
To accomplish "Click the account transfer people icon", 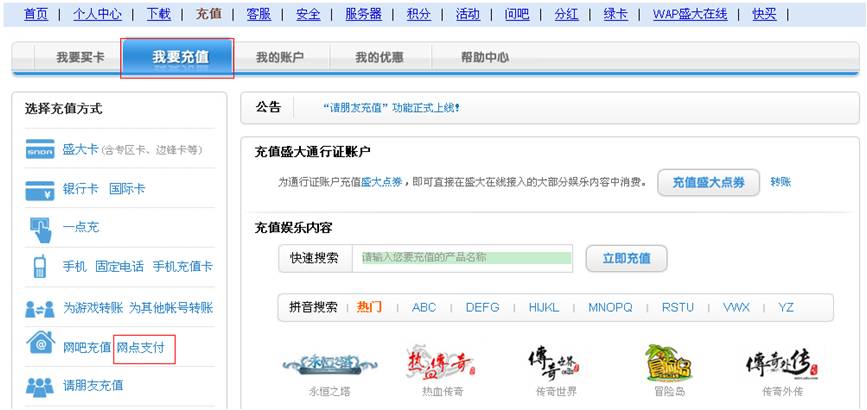I will point(40,309).
